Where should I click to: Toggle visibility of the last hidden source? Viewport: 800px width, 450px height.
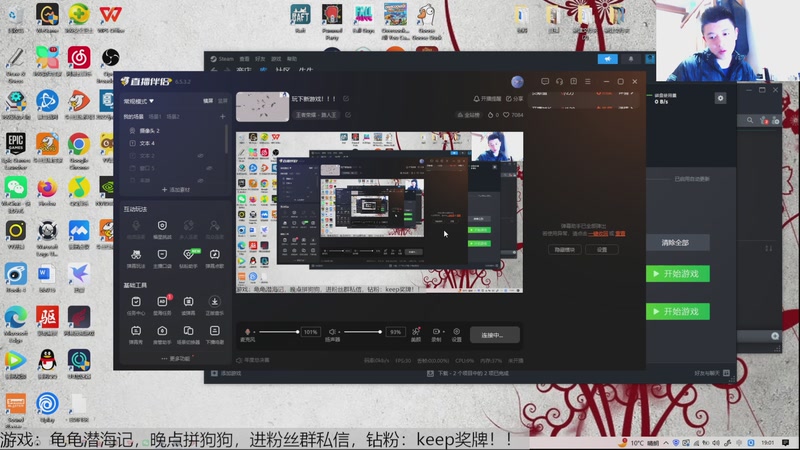pos(201,180)
